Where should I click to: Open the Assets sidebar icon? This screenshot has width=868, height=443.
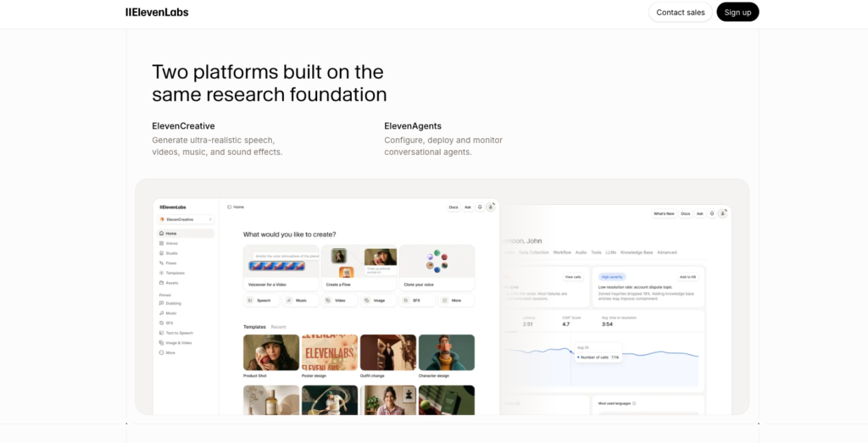pyautogui.click(x=162, y=283)
